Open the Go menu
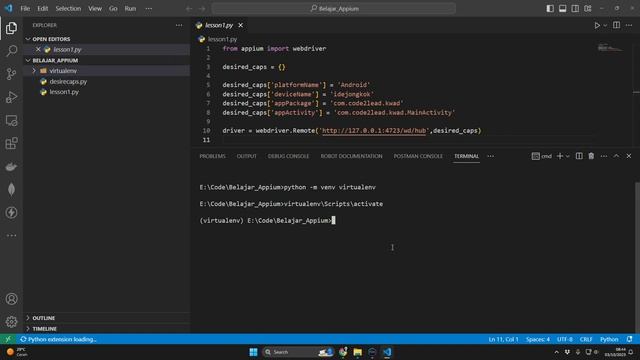640x360 pixels. pyautogui.click(x=113, y=9)
